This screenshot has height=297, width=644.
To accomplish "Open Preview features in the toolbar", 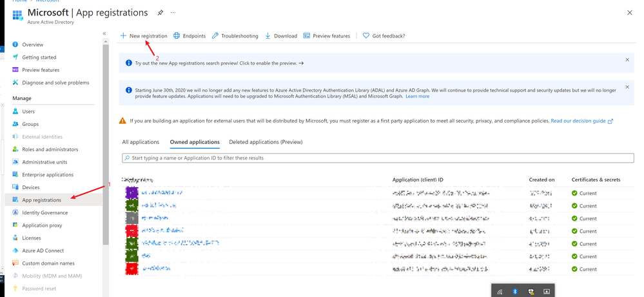I will pyautogui.click(x=327, y=36).
